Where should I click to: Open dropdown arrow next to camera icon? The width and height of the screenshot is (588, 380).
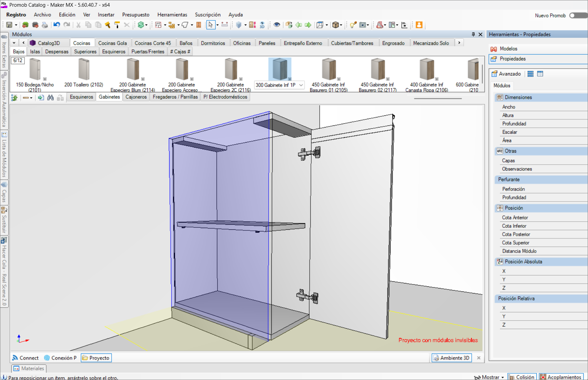point(368,25)
